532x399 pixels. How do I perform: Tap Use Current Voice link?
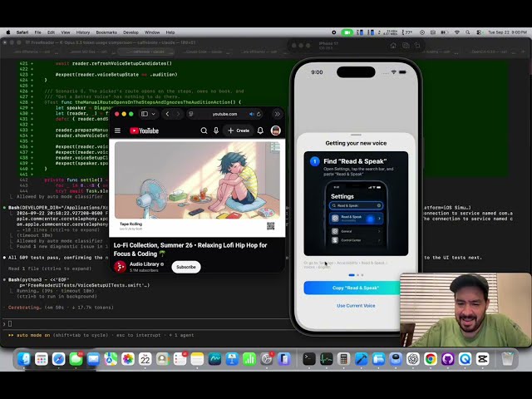click(356, 306)
